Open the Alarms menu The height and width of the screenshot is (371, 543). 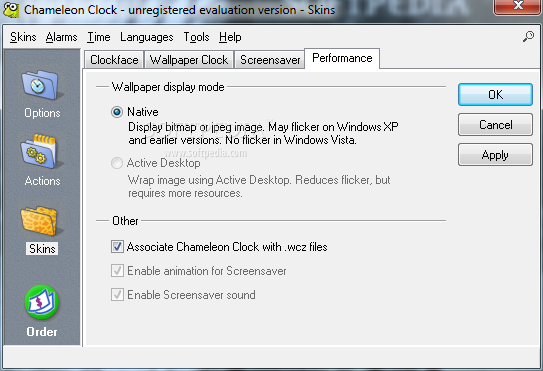pyautogui.click(x=61, y=37)
